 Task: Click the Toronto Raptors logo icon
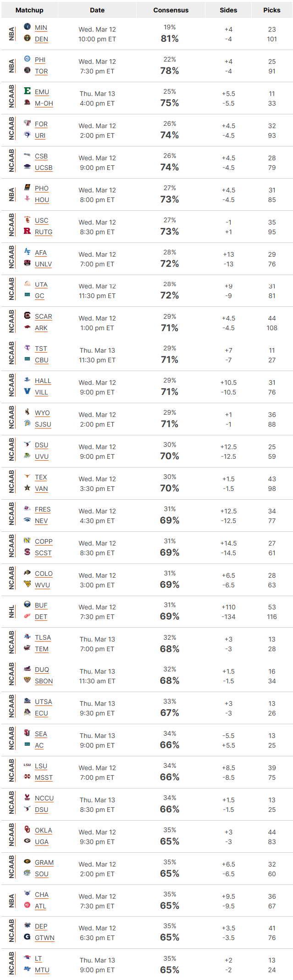[27, 70]
